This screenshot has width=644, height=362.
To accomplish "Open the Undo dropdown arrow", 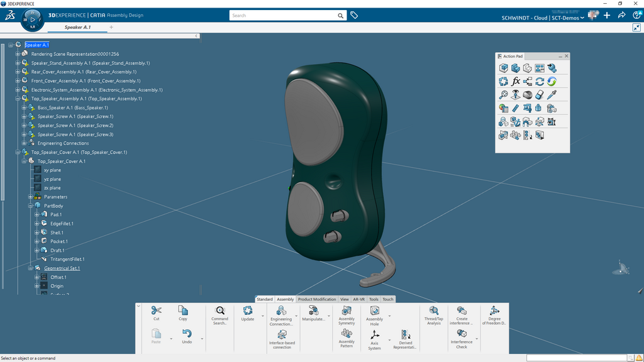I will pyautogui.click(x=202, y=339).
